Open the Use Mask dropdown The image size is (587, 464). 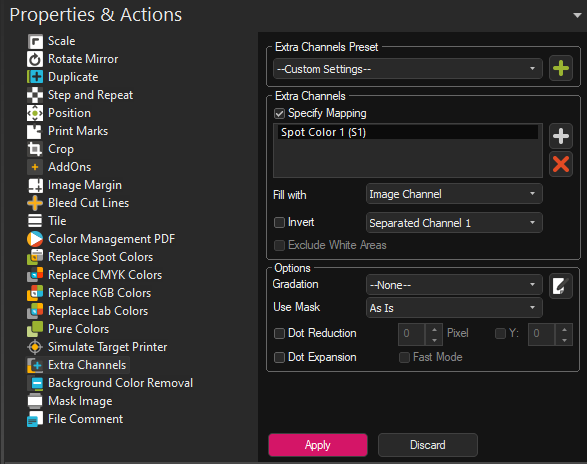(x=454, y=307)
